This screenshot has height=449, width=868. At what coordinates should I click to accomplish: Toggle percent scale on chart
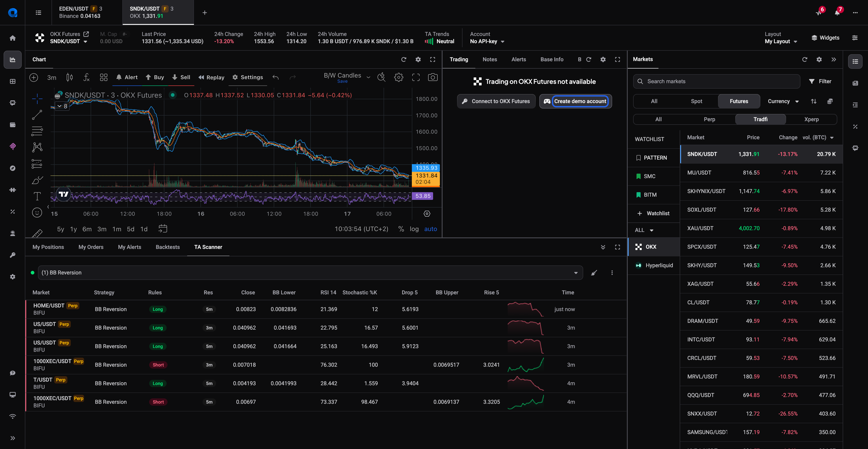[x=401, y=229]
